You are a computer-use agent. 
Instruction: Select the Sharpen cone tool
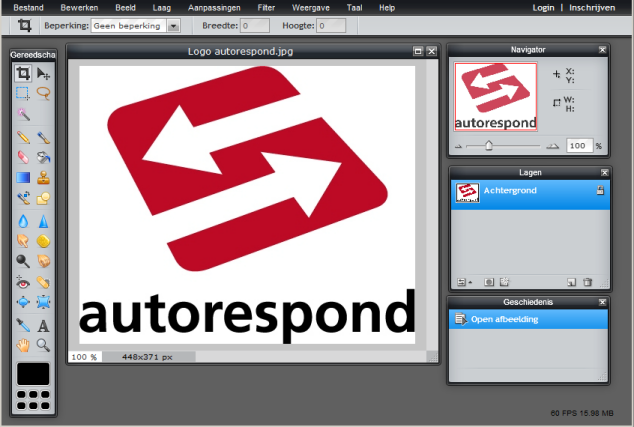click(x=43, y=221)
